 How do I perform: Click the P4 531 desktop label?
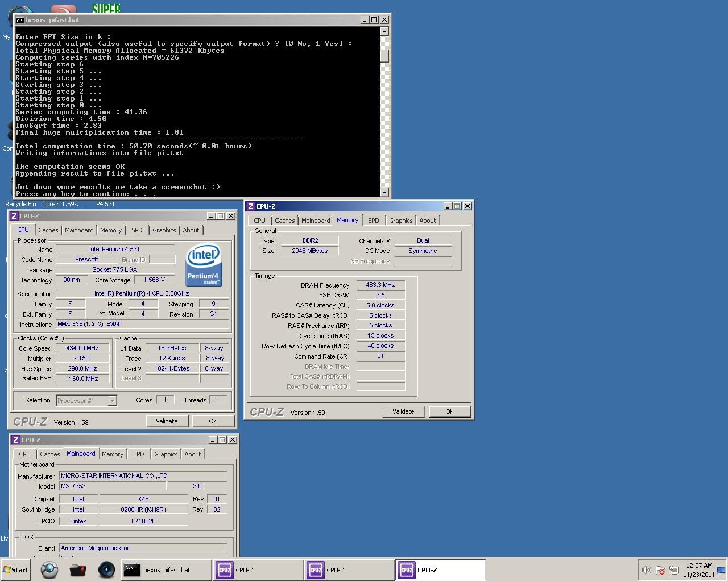[105, 204]
